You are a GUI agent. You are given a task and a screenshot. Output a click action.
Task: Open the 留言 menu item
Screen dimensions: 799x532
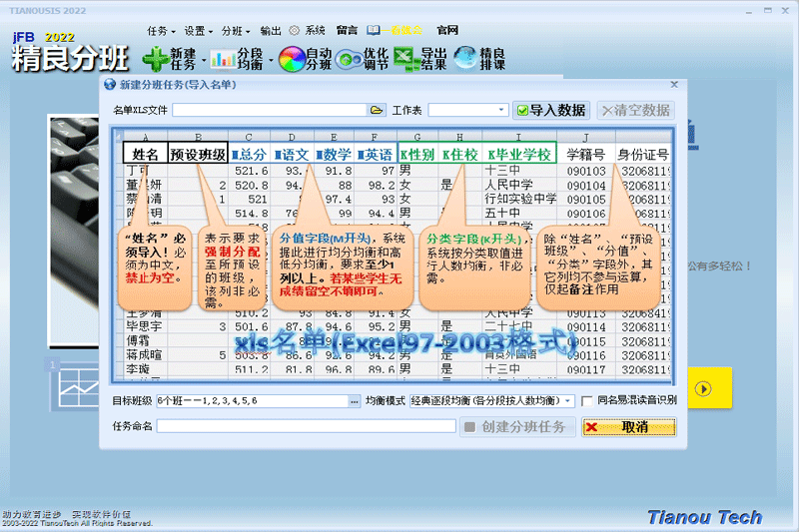point(347,31)
